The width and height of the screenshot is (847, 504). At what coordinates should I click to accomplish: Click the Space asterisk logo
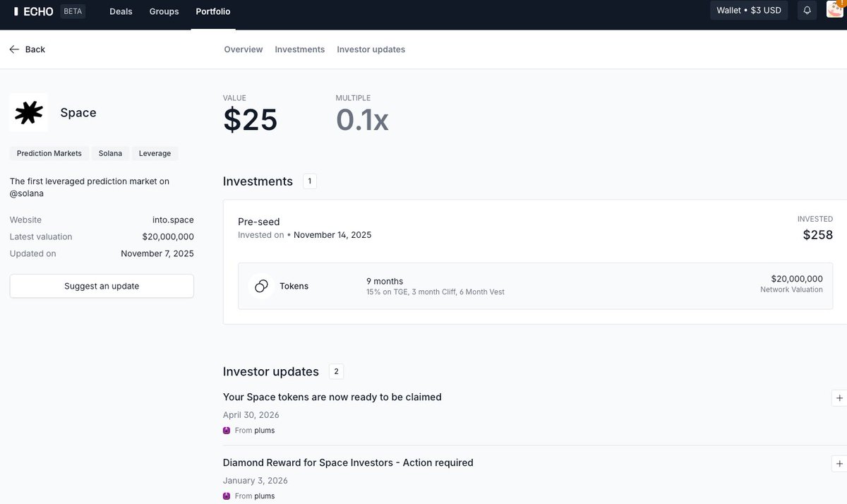[29, 113]
